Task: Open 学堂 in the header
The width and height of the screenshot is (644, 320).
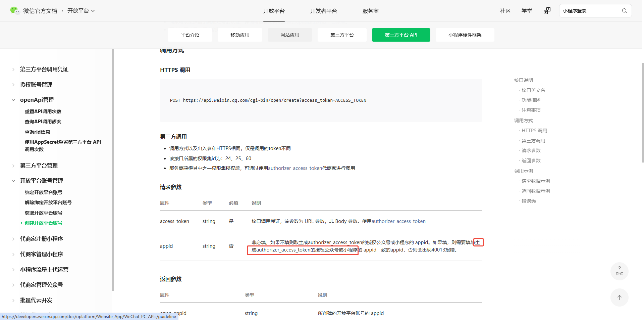Action: click(527, 11)
